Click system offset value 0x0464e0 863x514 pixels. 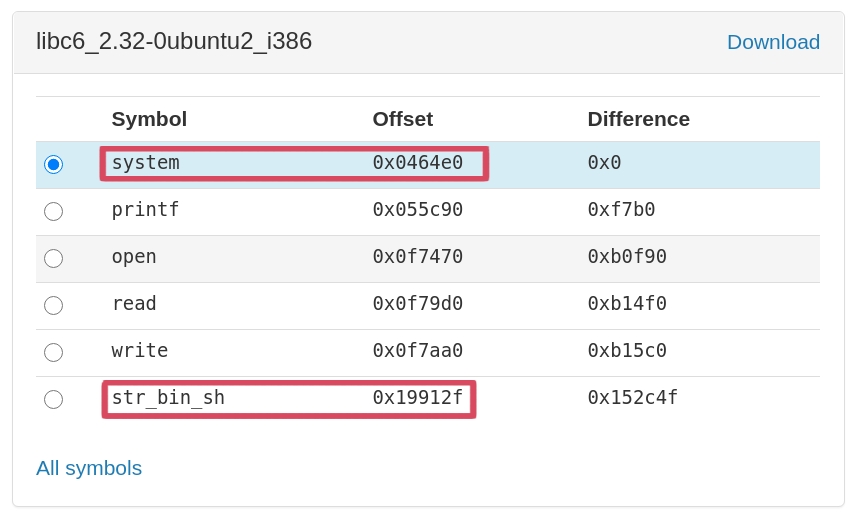click(x=417, y=162)
